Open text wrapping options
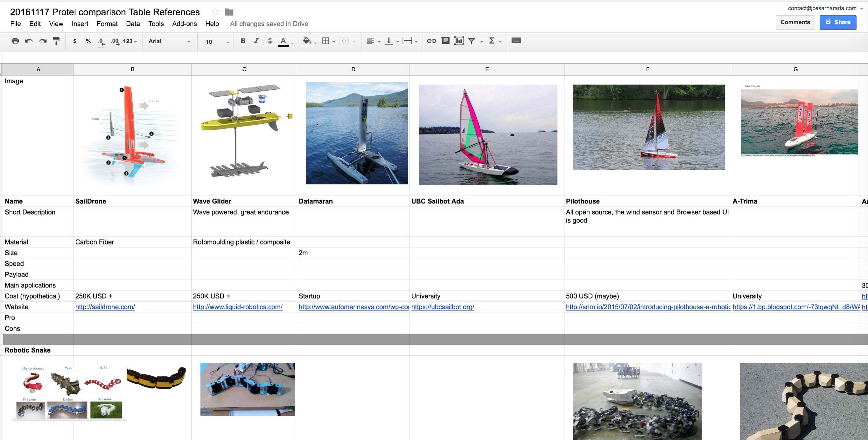Viewport: 868px width, 440px height. pos(407,41)
